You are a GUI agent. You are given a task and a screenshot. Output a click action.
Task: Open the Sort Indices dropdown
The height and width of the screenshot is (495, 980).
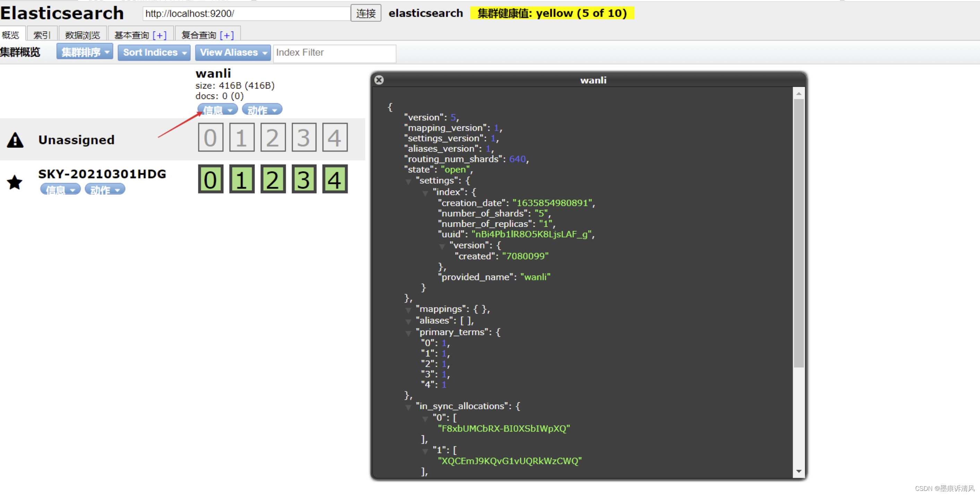coord(154,52)
